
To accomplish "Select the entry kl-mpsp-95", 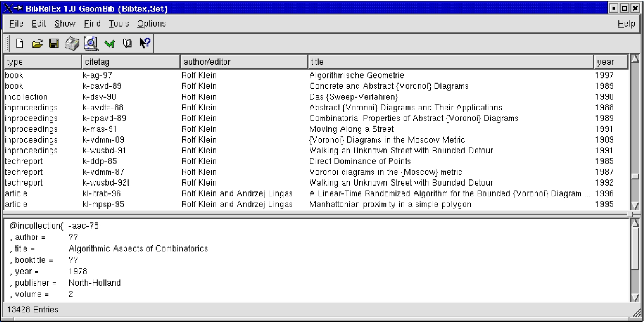I will click(x=316, y=204).
